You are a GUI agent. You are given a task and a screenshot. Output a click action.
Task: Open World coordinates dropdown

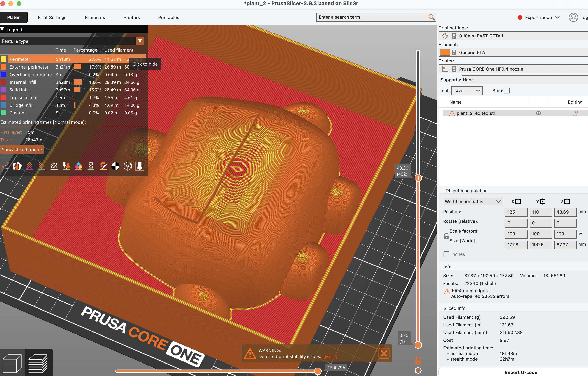pyautogui.click(x=473, y=202)
